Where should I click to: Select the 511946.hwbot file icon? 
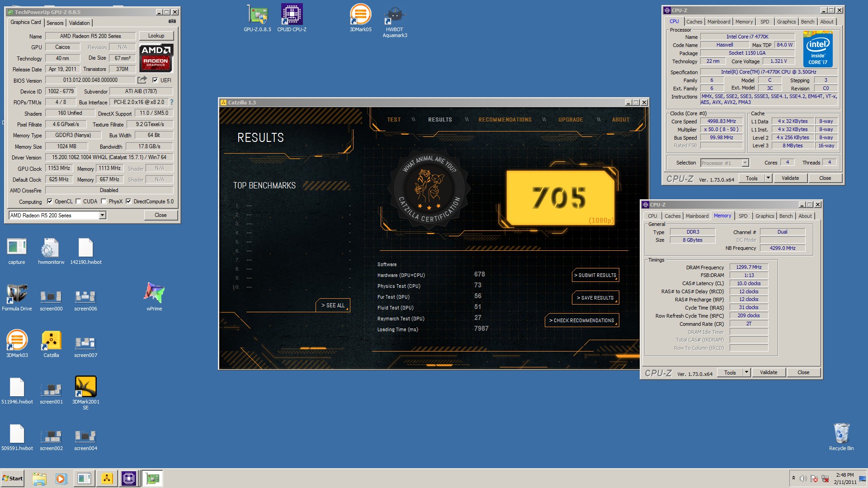point(17,391)
